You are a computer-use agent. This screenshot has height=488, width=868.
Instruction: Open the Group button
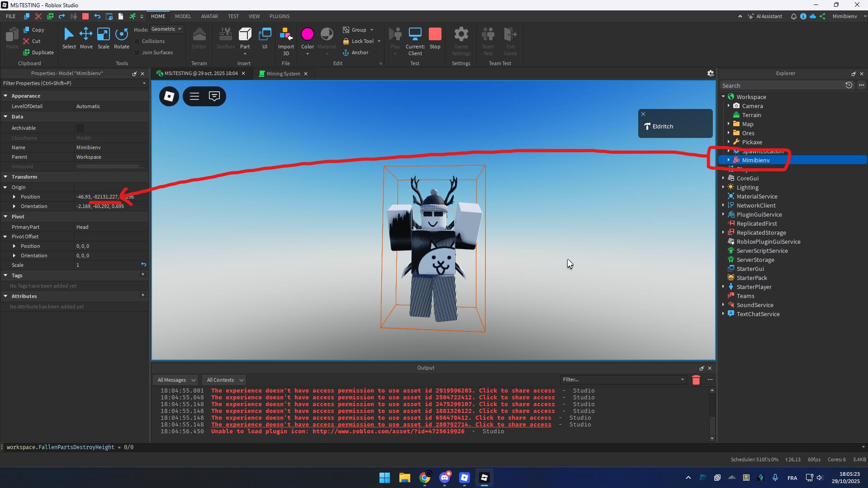(x=355, y=30)
